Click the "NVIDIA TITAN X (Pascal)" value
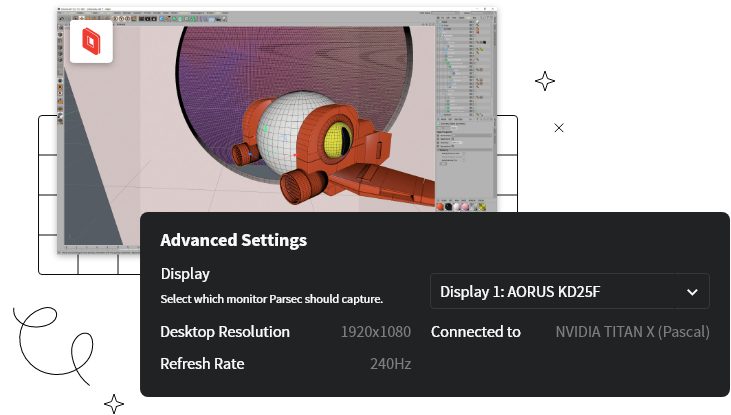The image size is (731, 415). point(633,332)
